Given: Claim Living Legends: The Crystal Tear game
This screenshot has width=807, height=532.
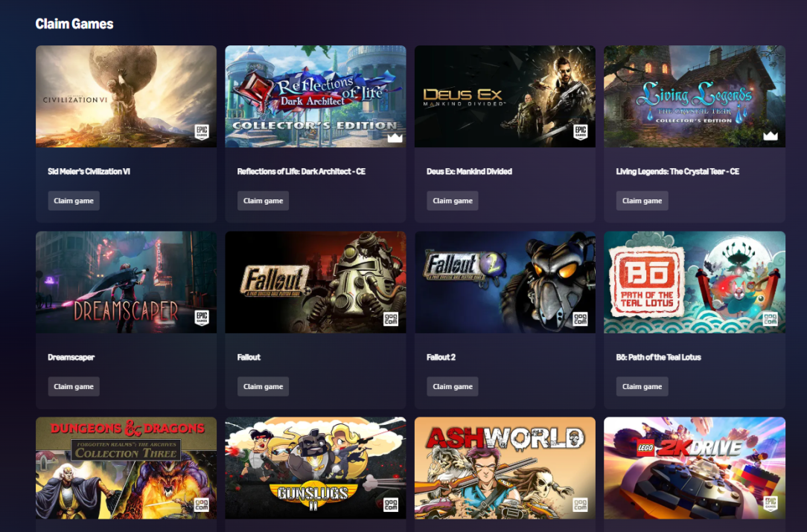Looking at the screenshot, I should [x=642, y=201].
